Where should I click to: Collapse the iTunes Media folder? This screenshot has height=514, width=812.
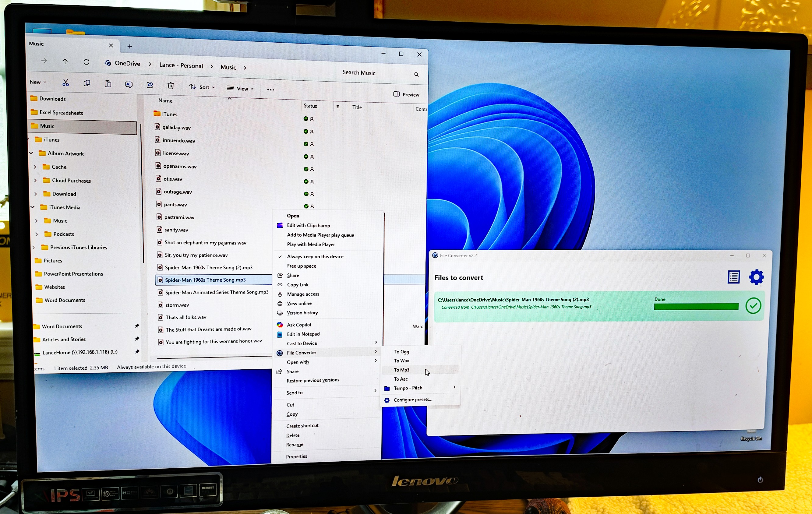pos(32,207)
